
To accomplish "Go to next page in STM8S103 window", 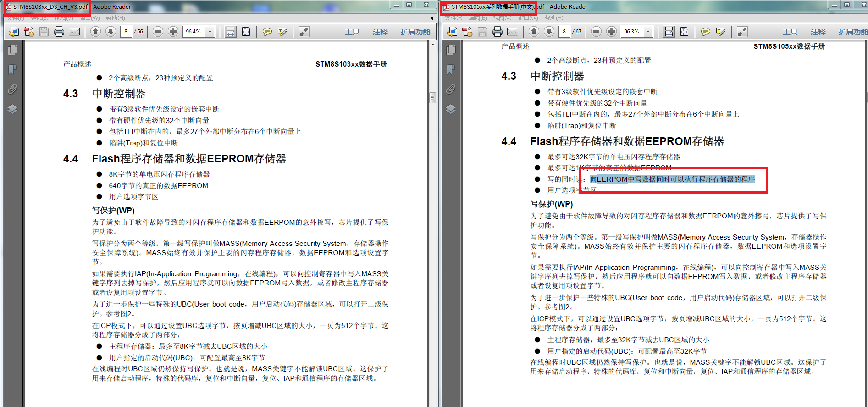I will pyautogui.click(x=111, y=31).
